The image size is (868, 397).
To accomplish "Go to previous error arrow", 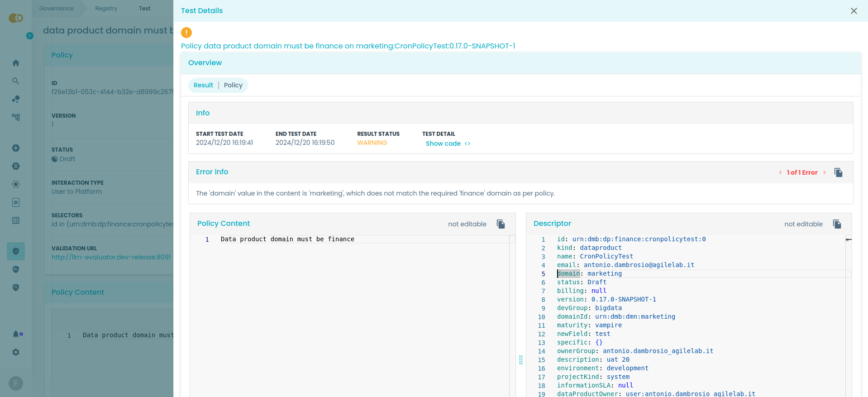I will click(x=780, y=172).
